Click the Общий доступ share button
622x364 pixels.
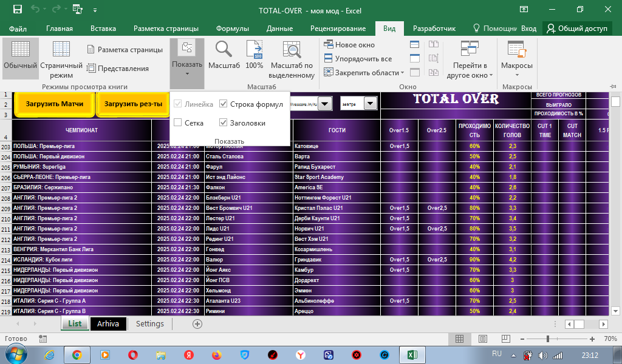(577, 29)
